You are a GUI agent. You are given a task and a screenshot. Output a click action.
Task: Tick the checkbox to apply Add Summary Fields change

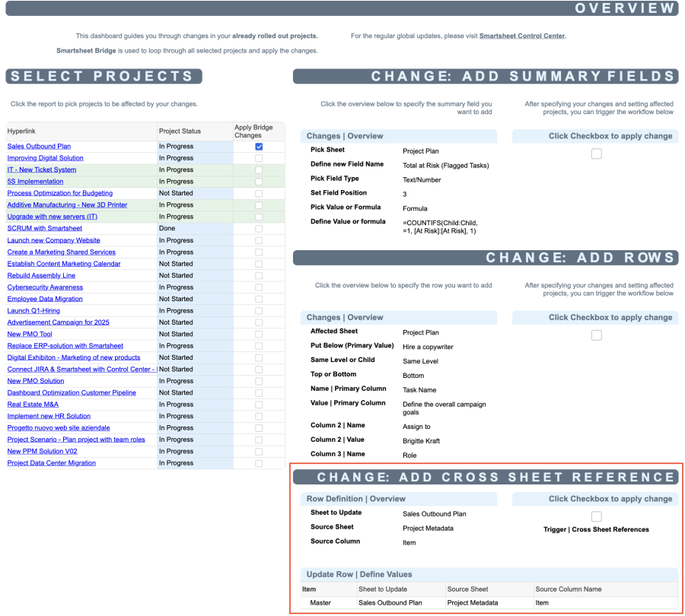(x=596, y=153)
